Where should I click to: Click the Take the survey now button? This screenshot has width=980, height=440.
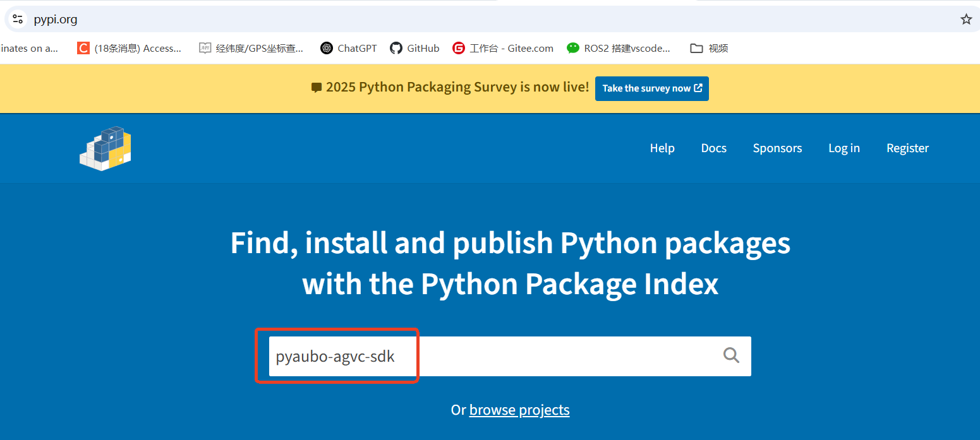(x=651, y=88)
